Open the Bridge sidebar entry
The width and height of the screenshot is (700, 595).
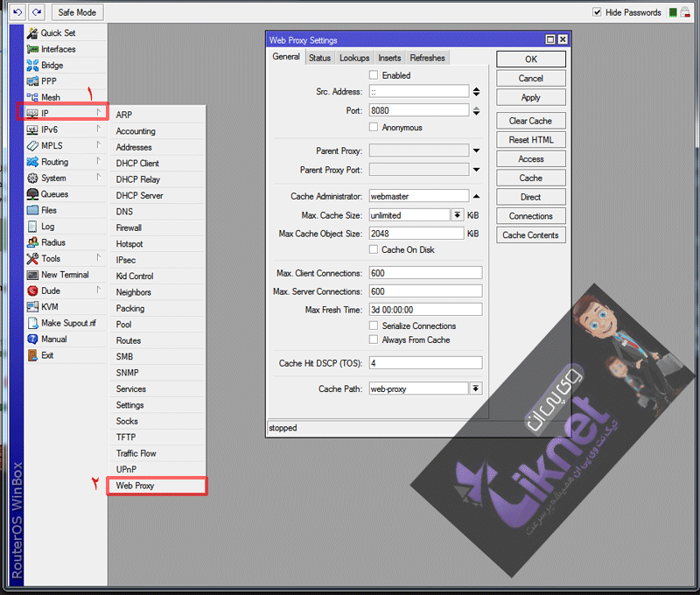(52, 66)
